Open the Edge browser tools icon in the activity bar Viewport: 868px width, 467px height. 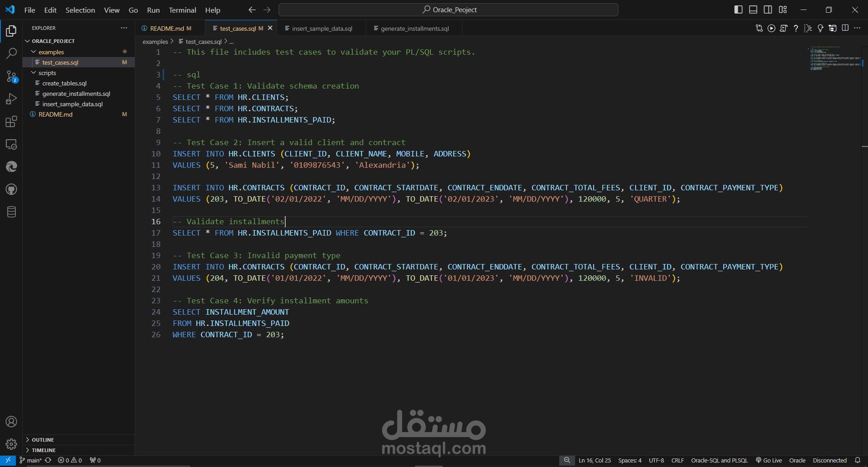click(11, 167)
